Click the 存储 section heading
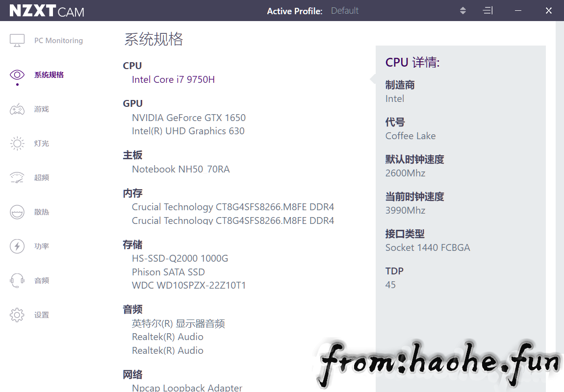Image resolution: width=564 pixels, height=392 pixels. click(132, 245)
